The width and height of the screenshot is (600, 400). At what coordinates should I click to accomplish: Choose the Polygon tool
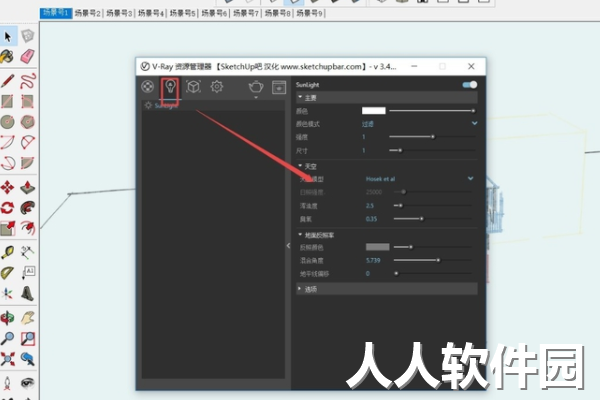click(x=28, y=122)
